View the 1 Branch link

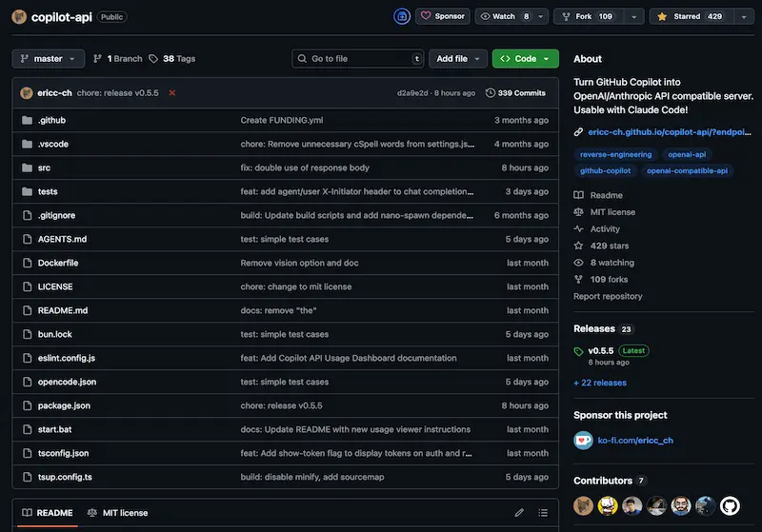pos(118,59)
